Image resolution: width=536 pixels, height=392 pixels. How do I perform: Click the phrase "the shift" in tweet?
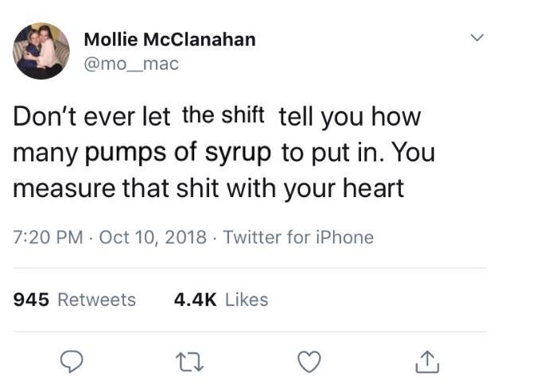[223, 115]
